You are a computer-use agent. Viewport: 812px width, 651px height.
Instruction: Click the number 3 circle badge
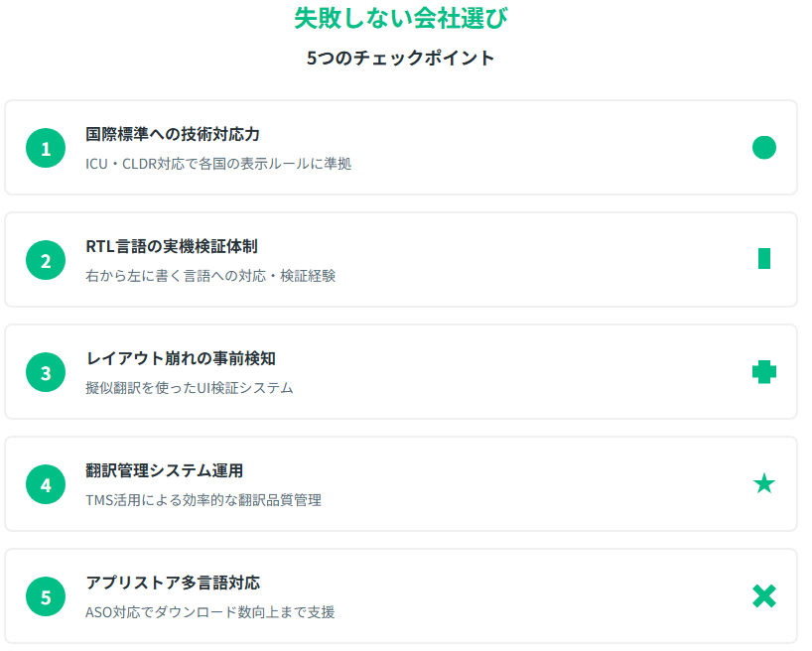tap(46, 373)
